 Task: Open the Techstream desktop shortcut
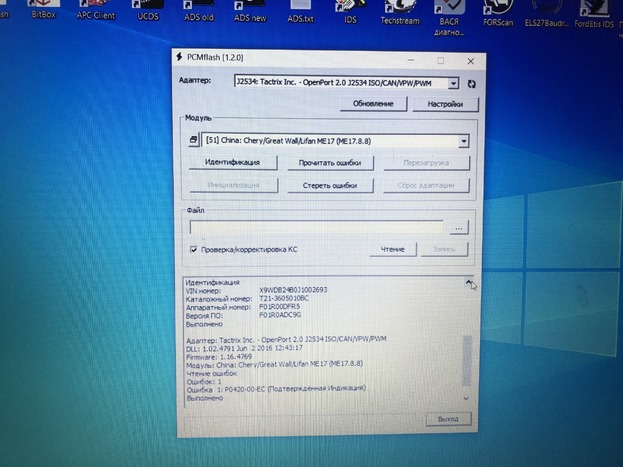(399, 14)
